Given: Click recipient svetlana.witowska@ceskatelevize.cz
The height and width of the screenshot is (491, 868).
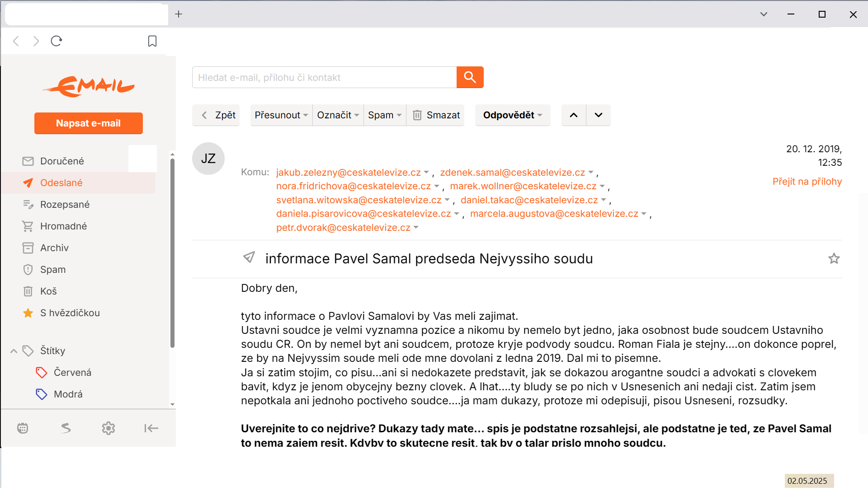Looking at the screenshot, I should (x=359, y=200).
